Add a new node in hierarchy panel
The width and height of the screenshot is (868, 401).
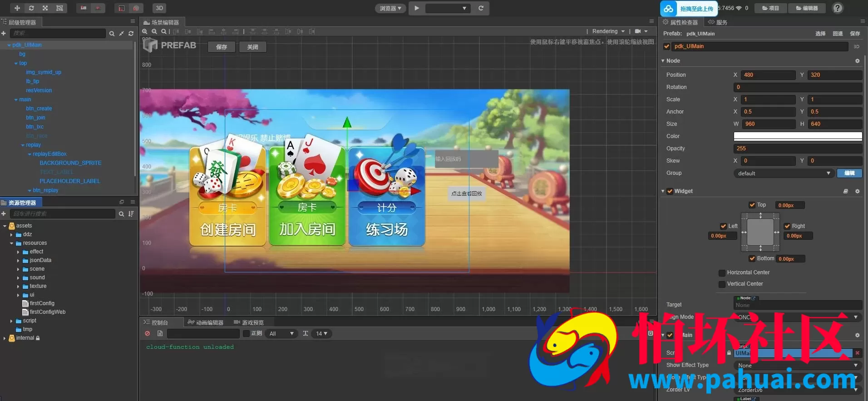point(4,33)
